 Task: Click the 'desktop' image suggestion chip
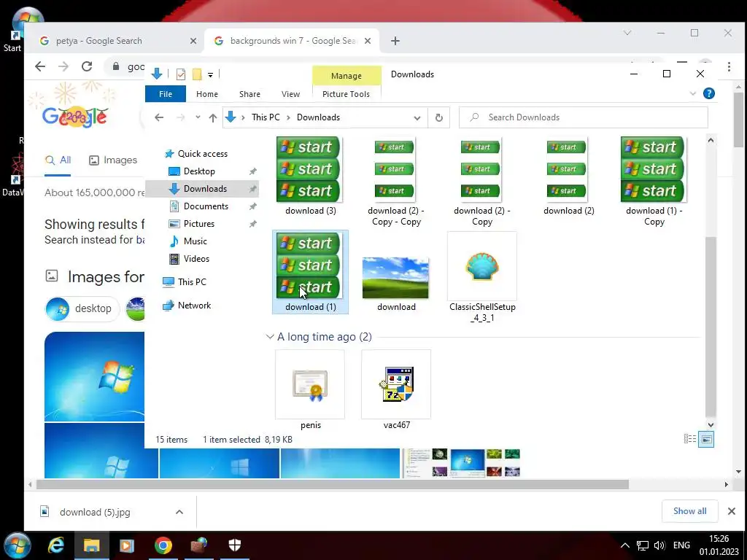82,308
